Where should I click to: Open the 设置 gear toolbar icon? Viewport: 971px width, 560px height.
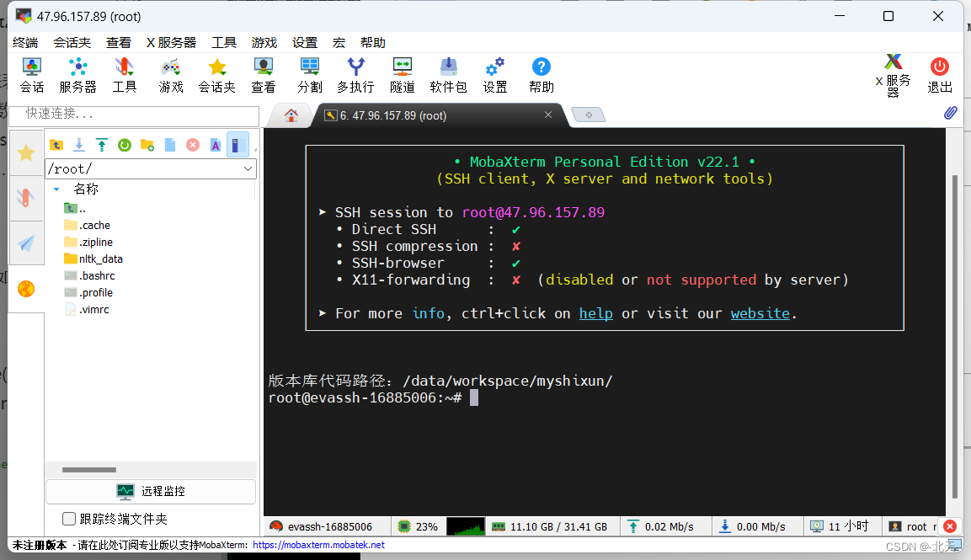point(495,75)
